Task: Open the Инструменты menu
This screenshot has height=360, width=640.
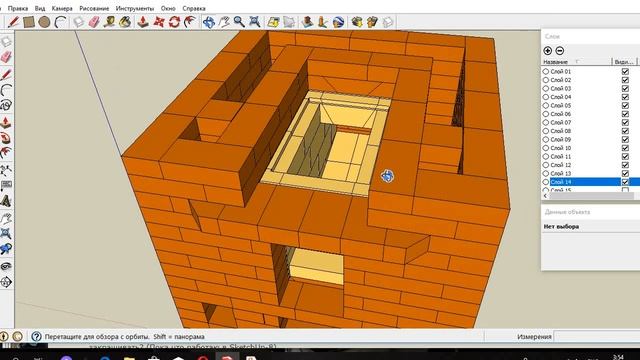Action: (135, 8)
